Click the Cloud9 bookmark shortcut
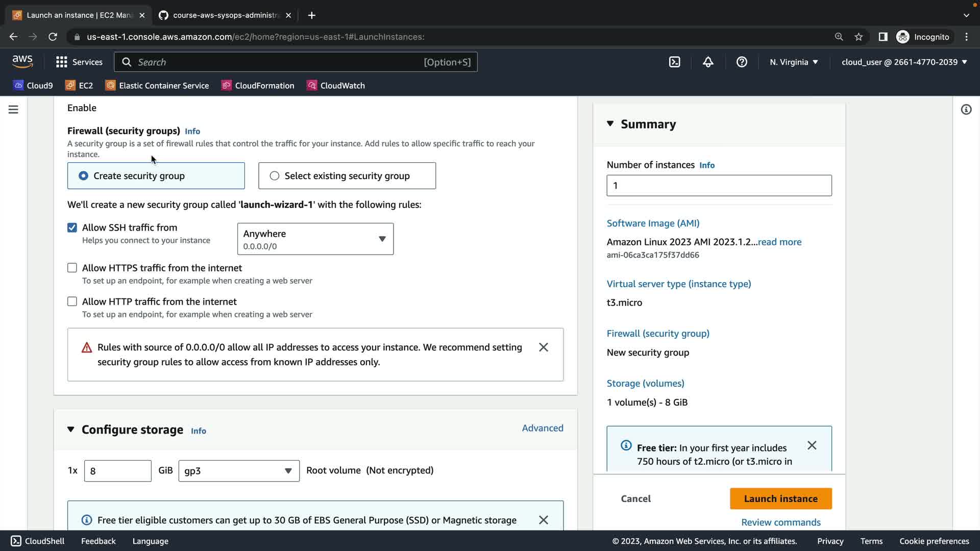980x551 pixels. click(33, 86)
